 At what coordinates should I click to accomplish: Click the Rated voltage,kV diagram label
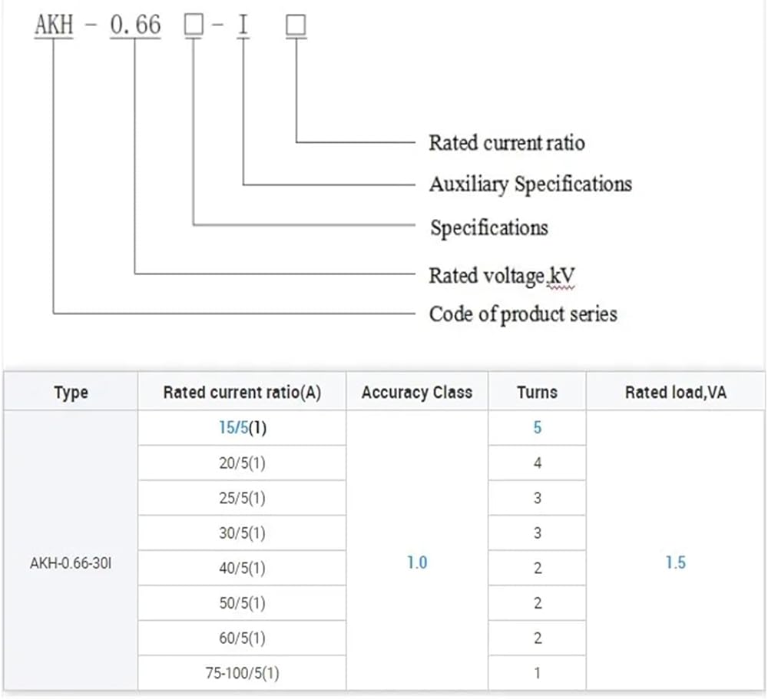(x=502, y=275)
